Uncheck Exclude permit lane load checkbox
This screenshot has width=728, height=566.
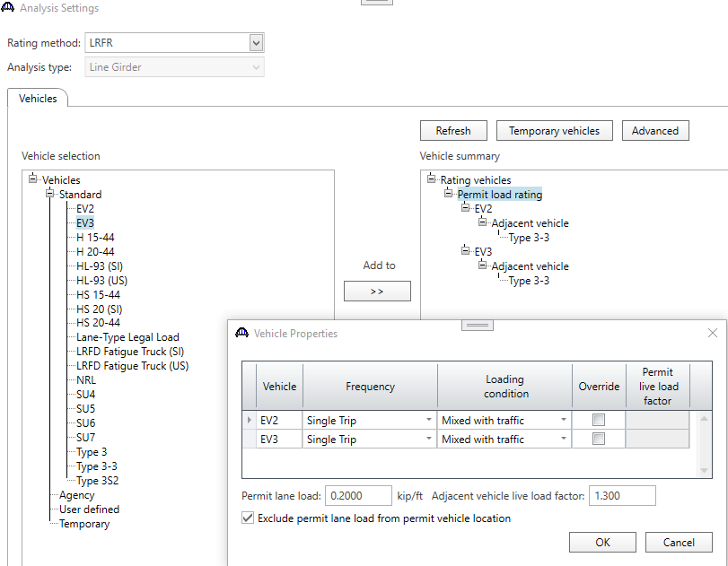[248, 518]
